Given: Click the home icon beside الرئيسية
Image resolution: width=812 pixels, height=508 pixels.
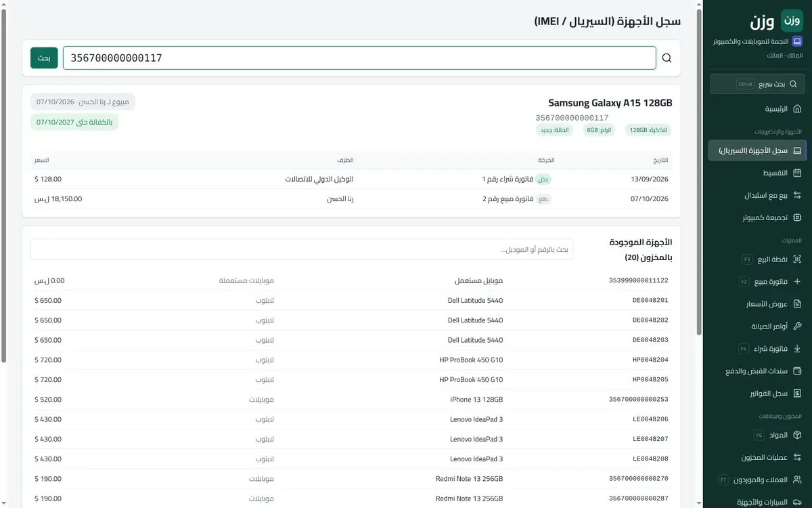Looking at the screenshot, I should coord(797,109).
